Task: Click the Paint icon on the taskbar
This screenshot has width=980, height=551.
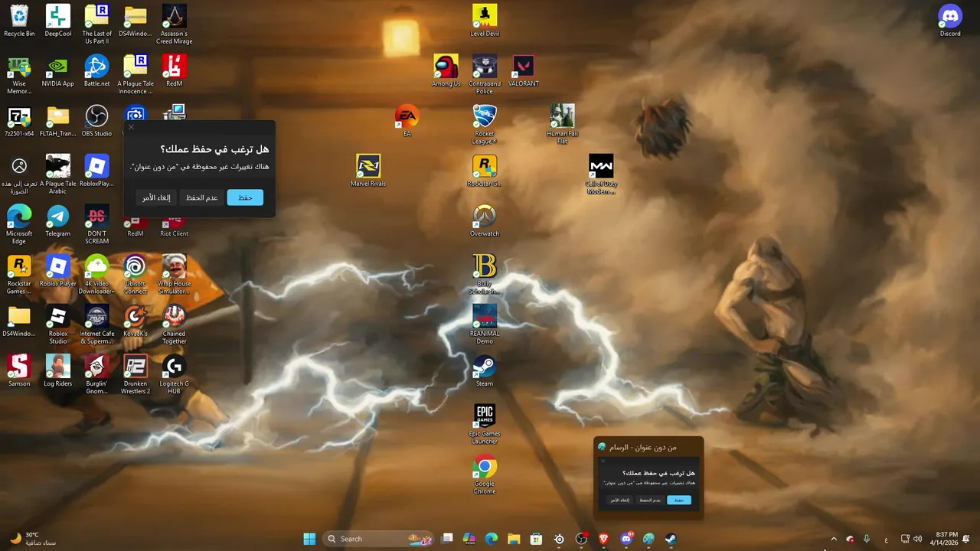Action: click(648, 539)
